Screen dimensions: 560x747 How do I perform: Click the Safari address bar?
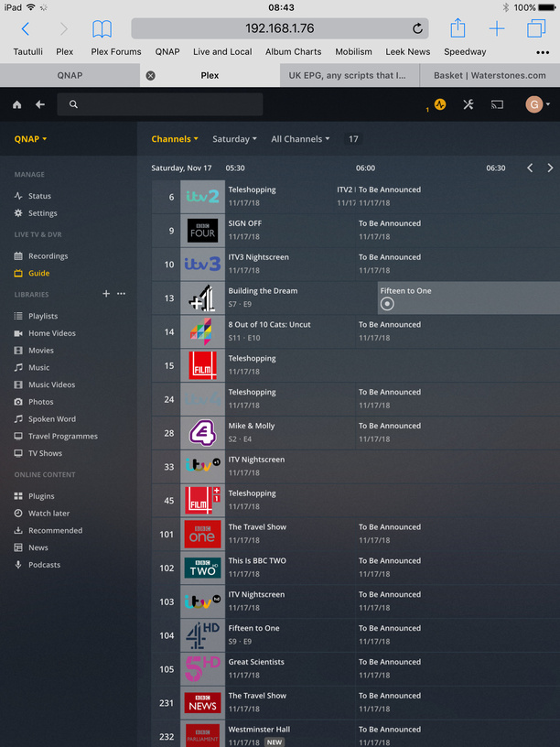click(279, 28)
